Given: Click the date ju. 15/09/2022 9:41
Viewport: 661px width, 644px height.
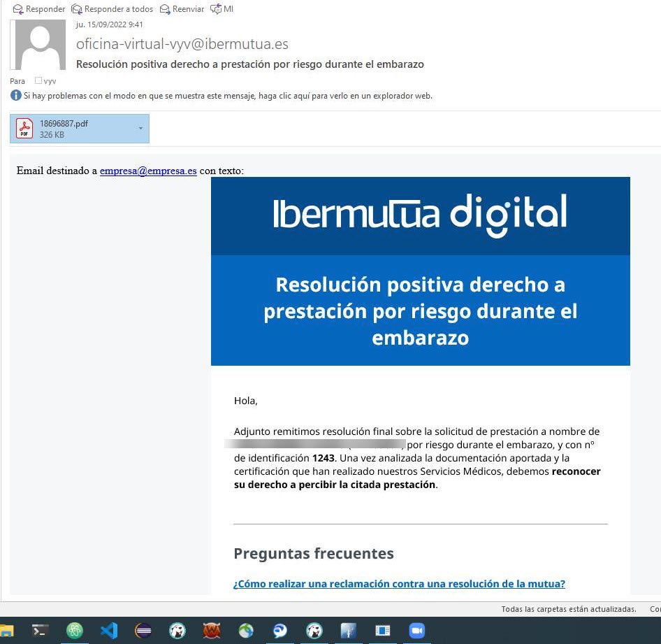Looking at the screenshot, I should (x=109, y=24).
